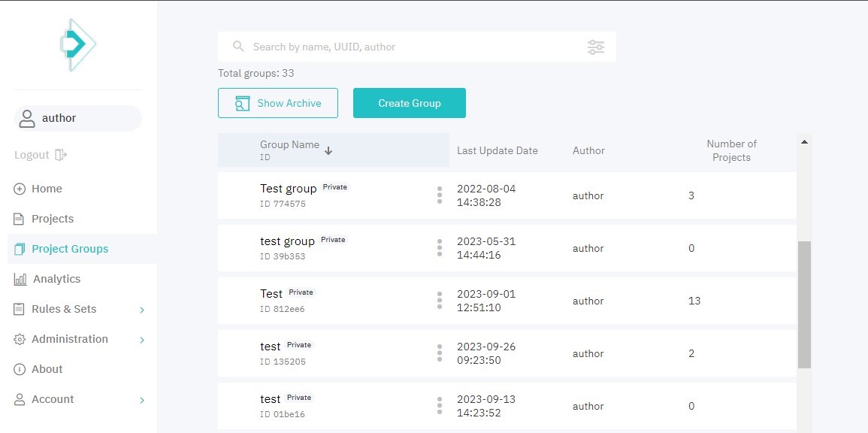Click date 2022-08-04 14:38:28
The image size is (868, 433).
(x=486, y=195)
